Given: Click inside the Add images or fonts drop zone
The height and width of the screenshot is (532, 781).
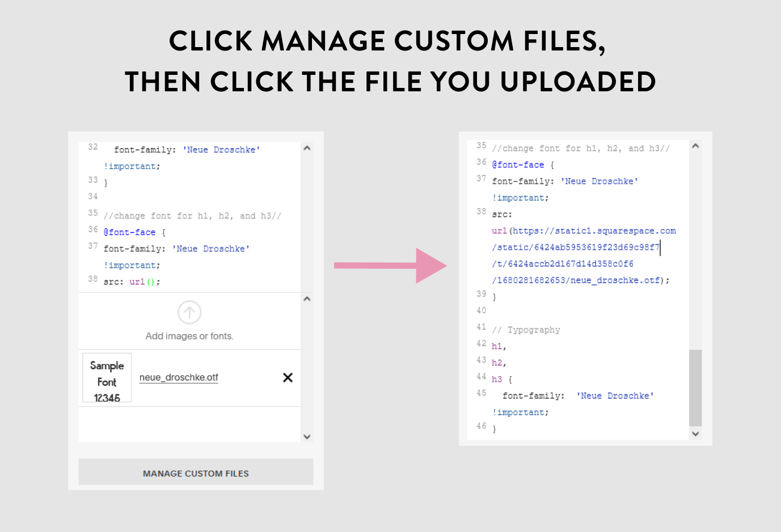Looking at the screenshot, I should click(x=189, y=336).
